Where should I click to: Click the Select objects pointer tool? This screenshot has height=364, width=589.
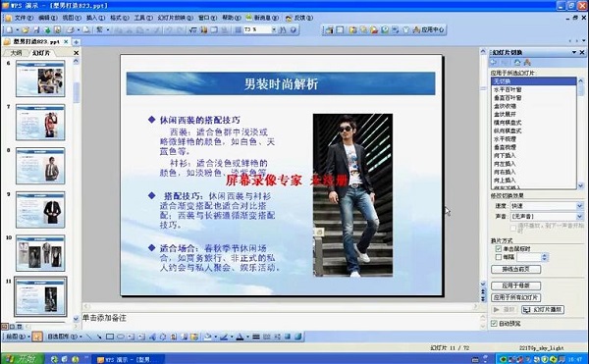pos(37,337)
